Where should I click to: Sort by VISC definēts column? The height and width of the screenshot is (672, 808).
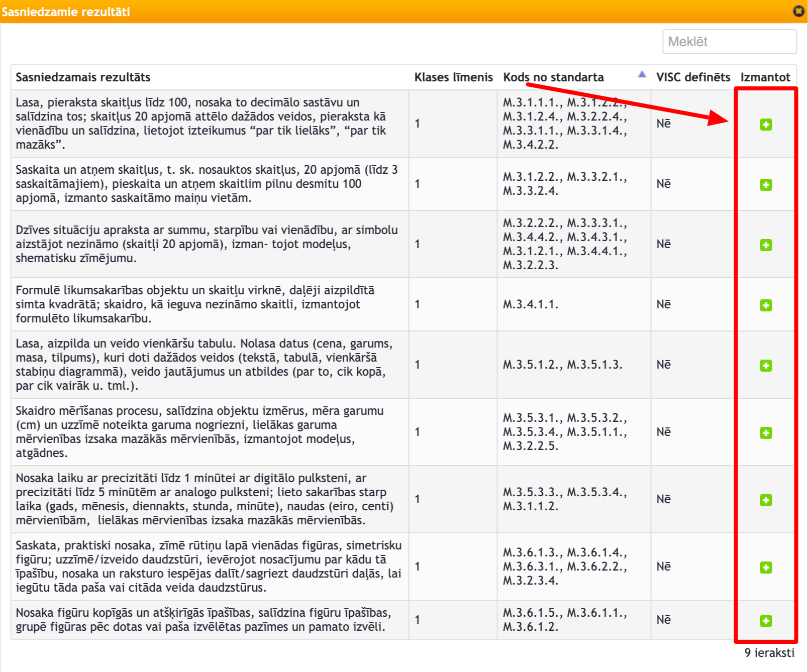point(693,77)
